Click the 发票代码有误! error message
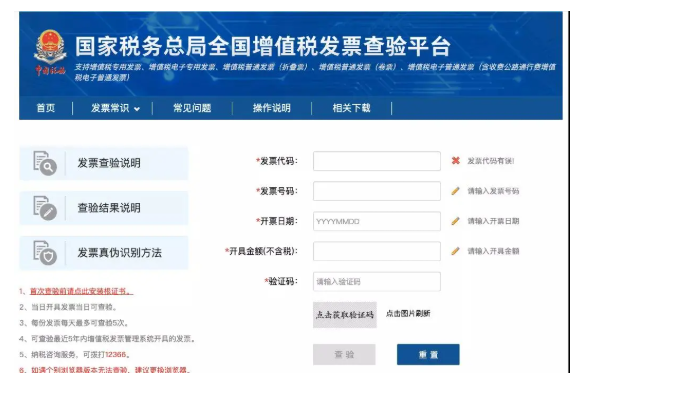The width and height of the screenshot is (692, 401). 491,161
